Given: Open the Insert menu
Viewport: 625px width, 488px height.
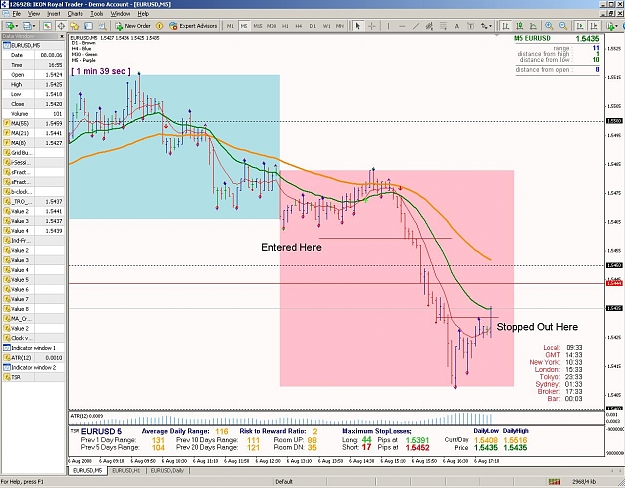Looking at the screenshot, I should (54, 14).
